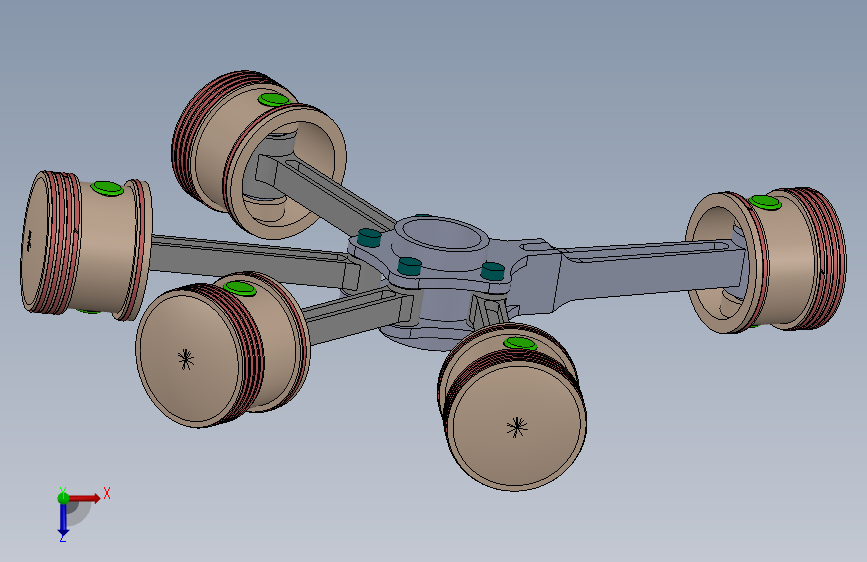Select the teal bolt nearest the far-right rod
Viewport: 867px width, 562px height.
pyautogui.click(x=493, y=271)
